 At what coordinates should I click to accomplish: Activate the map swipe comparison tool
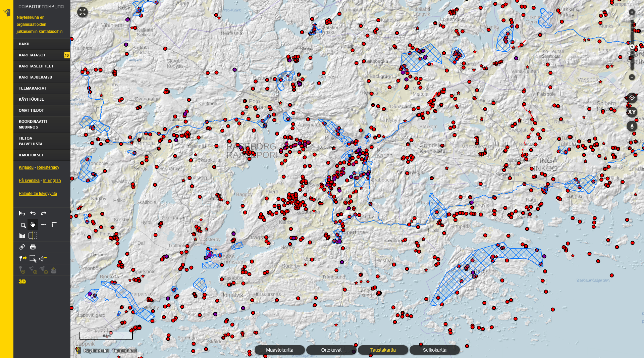pyautogui.click(x=33, y=236)
